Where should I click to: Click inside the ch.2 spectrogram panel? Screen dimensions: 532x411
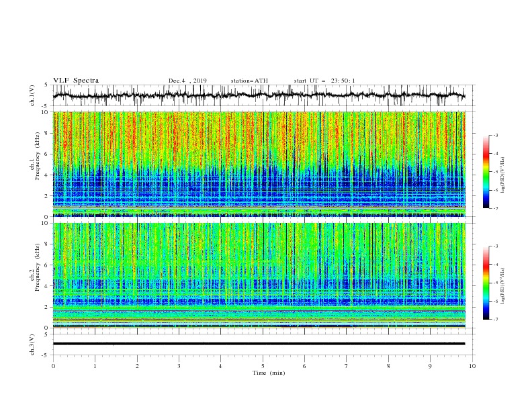pyautogui.click(x=259, y=275)
